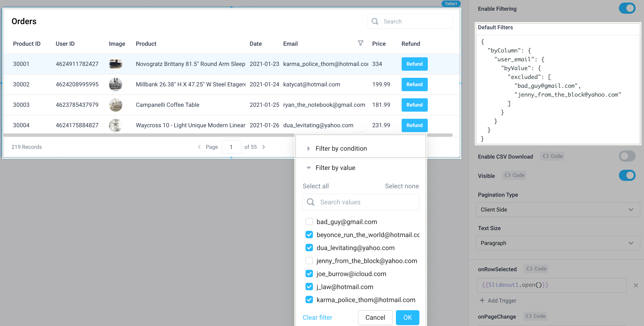Uncheck joe_burrow@icloud.com in value filter
The height and width of the screenshot is (326, 644).
click(x=309, y=274)
